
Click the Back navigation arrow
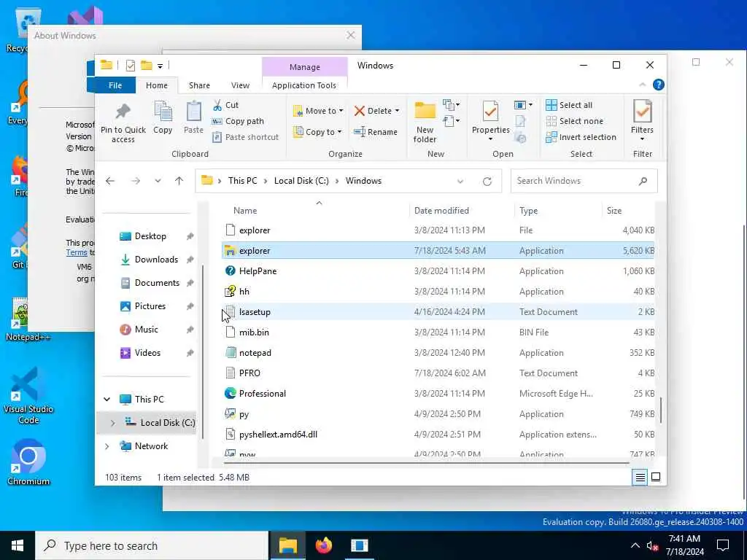point(110,181)
